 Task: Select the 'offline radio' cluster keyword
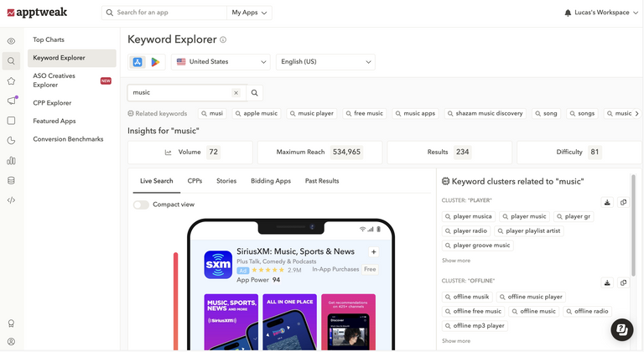tap(587, 311)
